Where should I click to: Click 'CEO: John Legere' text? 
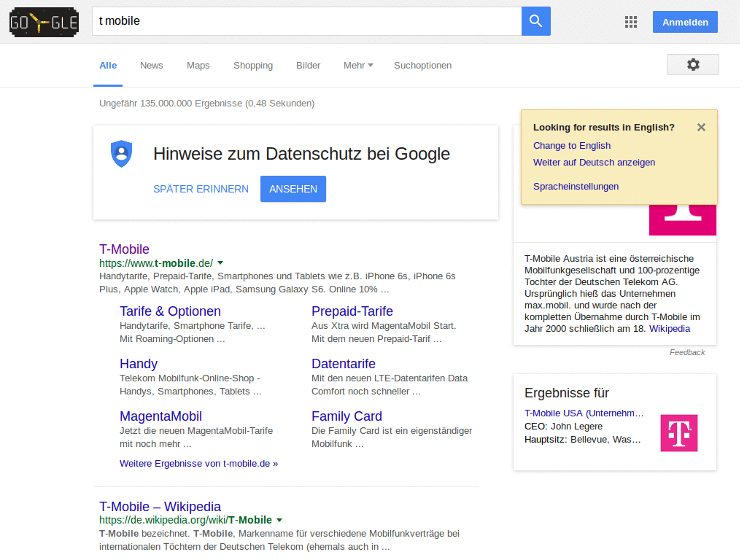564,426
